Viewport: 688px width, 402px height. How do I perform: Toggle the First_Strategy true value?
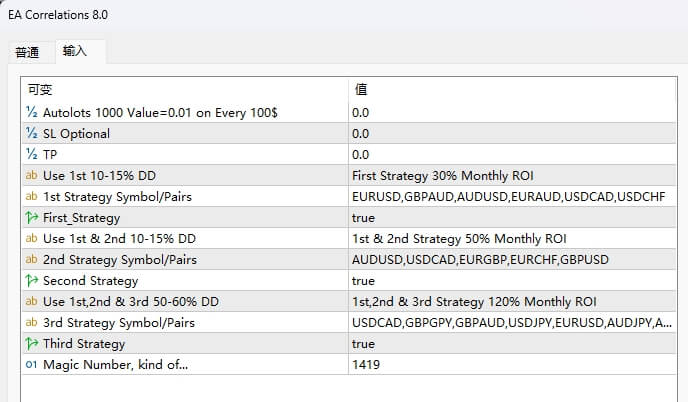coord(364,218)
